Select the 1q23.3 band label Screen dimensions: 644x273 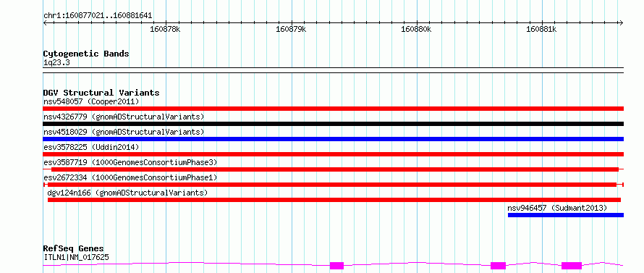[x=56, y=62]
